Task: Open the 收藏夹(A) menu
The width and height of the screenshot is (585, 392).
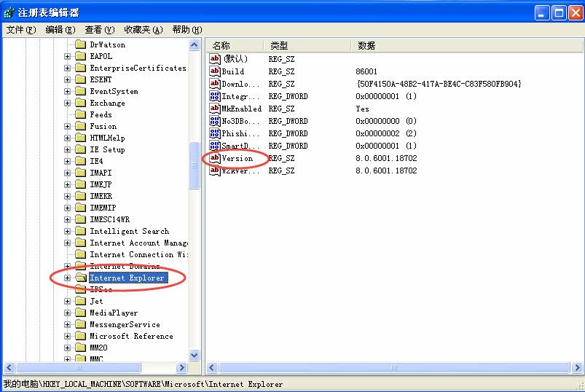Action: tap(143, 30)
